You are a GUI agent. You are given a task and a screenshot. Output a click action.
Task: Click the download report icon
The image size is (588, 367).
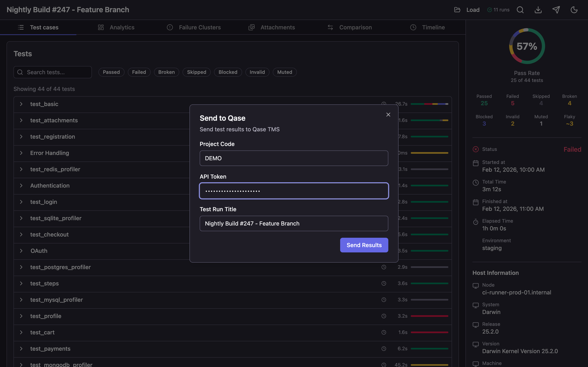point(538,10)
